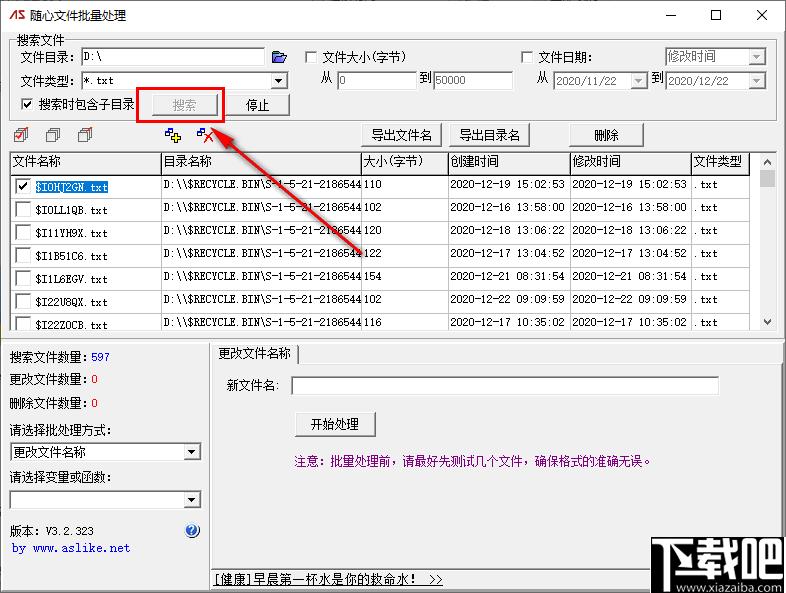786x593 pixels.
Task: Toggle 搜索时包含子目录 checkbox
Action: 27,104
